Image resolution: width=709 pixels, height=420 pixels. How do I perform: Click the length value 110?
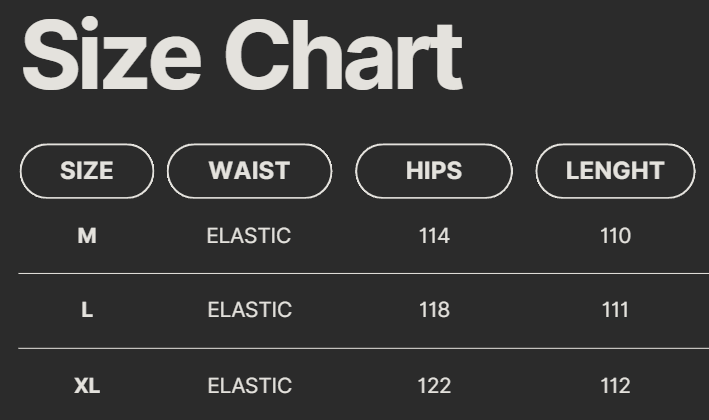pos(615,236)
